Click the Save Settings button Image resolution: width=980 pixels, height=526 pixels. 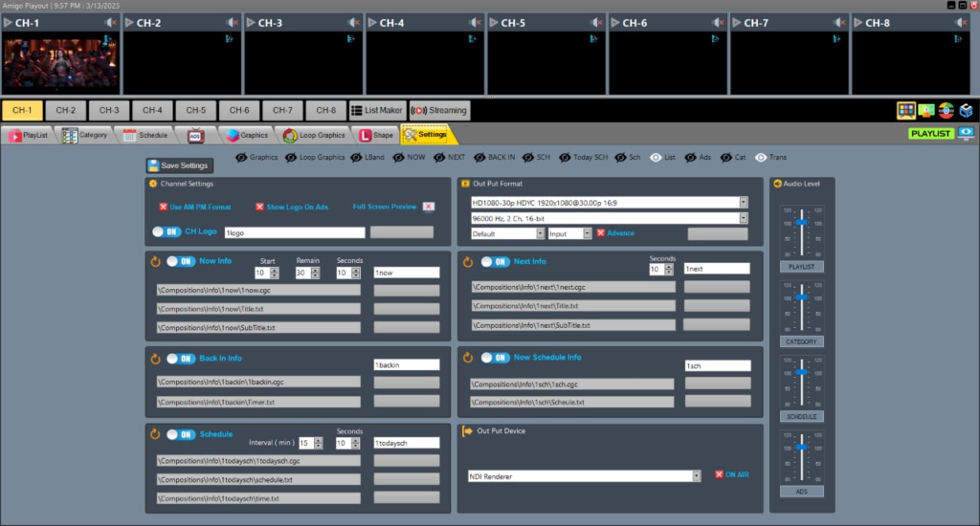pos(179,165)
